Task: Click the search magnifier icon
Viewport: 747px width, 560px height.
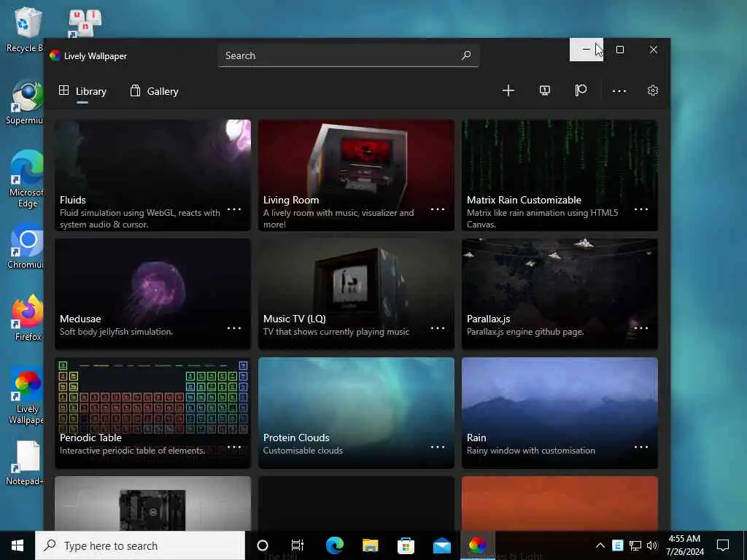Action: coord(466,55)
